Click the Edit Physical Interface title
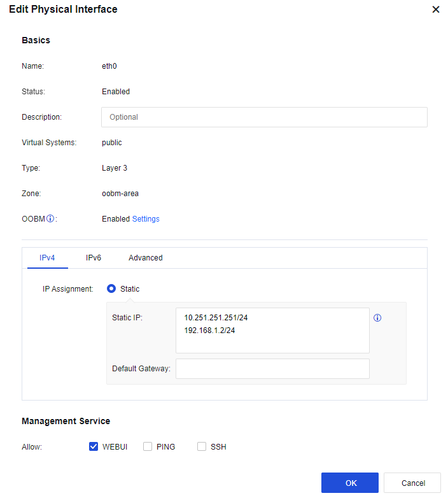The image size is (448, 498). pos(63,10)
